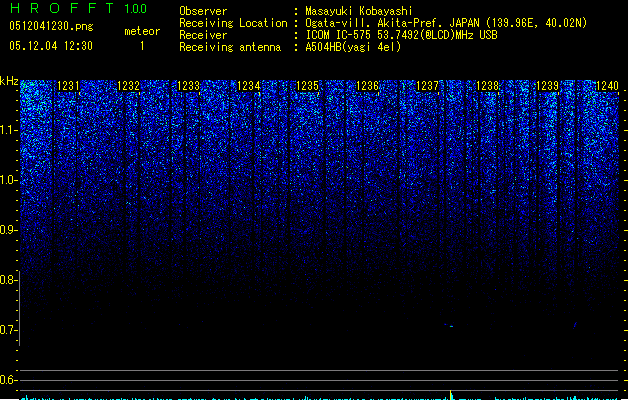Click the 1.1 frequency axis label
Image resolution: width=629 pixels, height=400 pixels.
tap(9, 130)
